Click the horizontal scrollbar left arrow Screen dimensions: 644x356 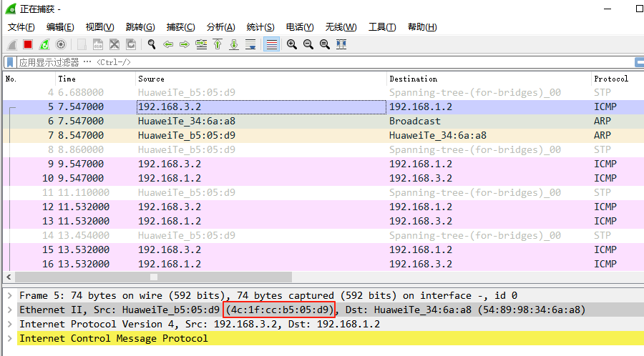point(9,277)
